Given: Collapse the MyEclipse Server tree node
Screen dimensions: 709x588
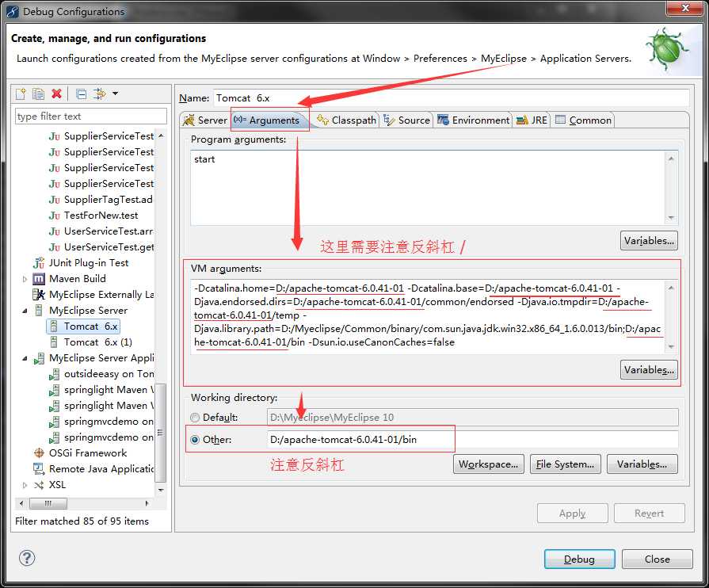Looking at the screenshot, I should (25, 311).
